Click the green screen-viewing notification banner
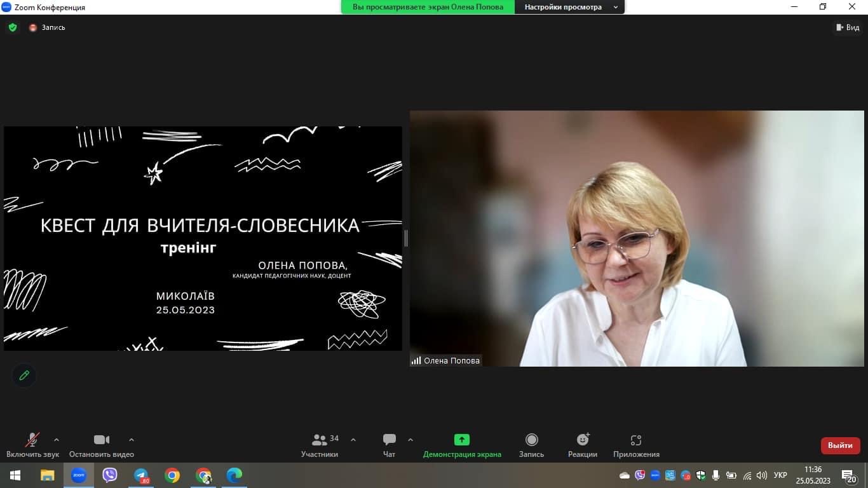 (x=428, y=7)
